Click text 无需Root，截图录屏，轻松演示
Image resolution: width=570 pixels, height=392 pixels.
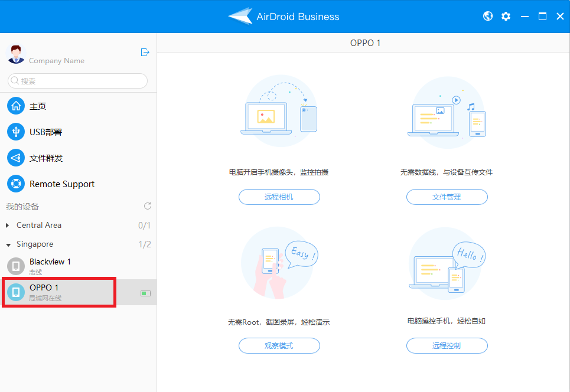pos(279,322)
